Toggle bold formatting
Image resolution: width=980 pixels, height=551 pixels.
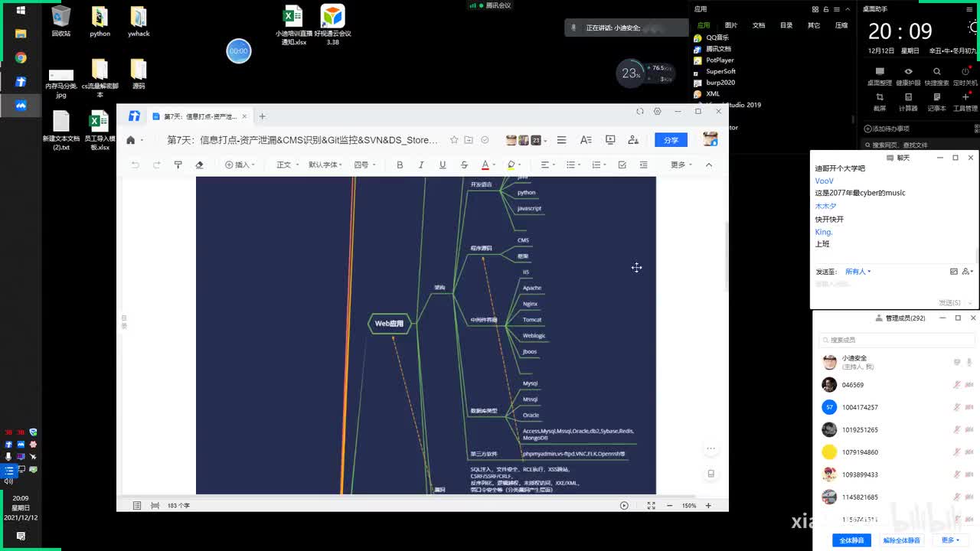point(400,165)
